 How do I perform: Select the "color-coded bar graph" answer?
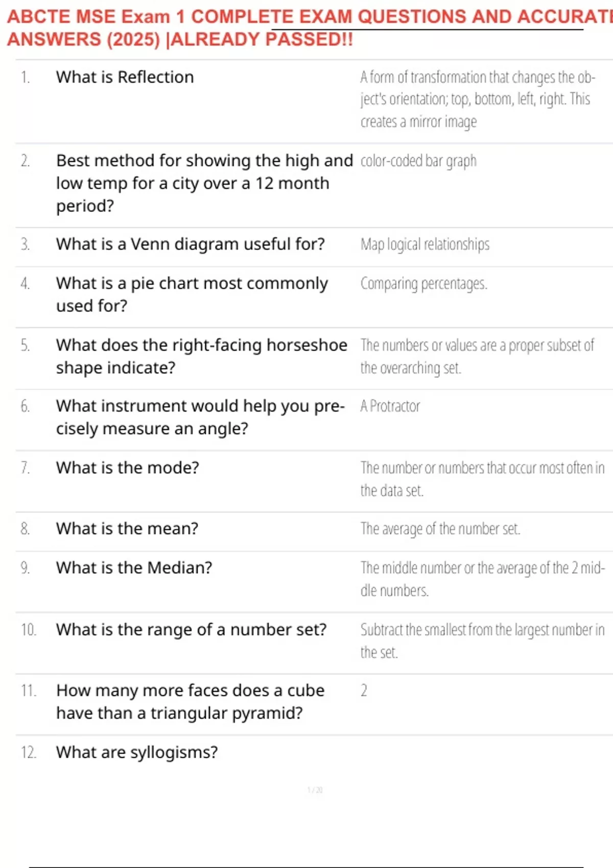tap(418, 161)
